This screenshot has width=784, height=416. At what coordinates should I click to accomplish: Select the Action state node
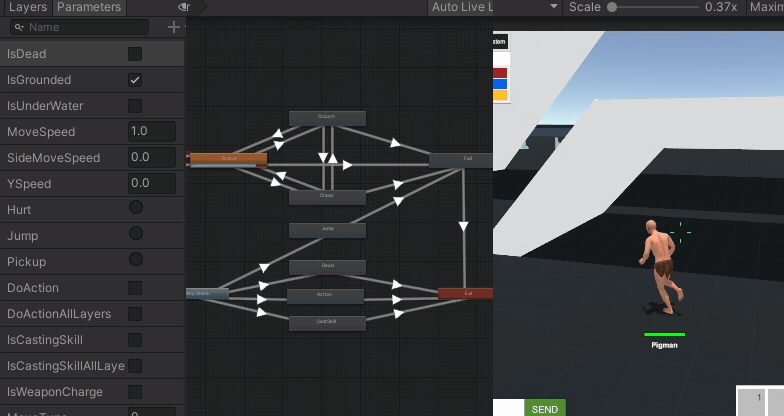coord(325,296)
